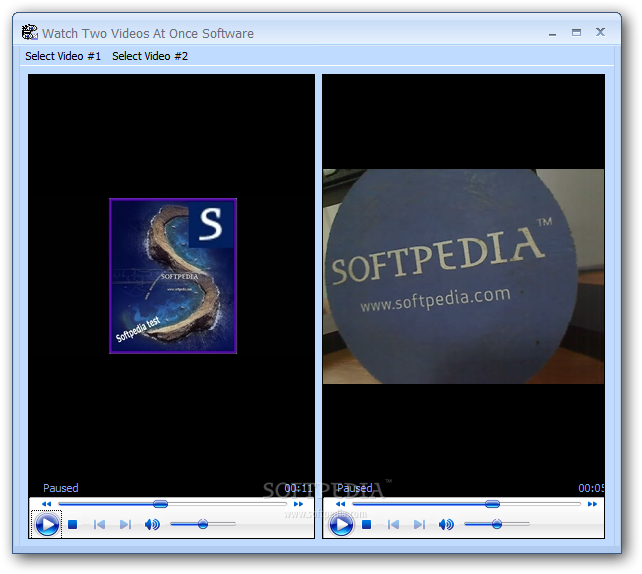Screen dimensions: 642x574
Task: Fast forward the left video
Action: pyautogui.click(x=298, y=504)
